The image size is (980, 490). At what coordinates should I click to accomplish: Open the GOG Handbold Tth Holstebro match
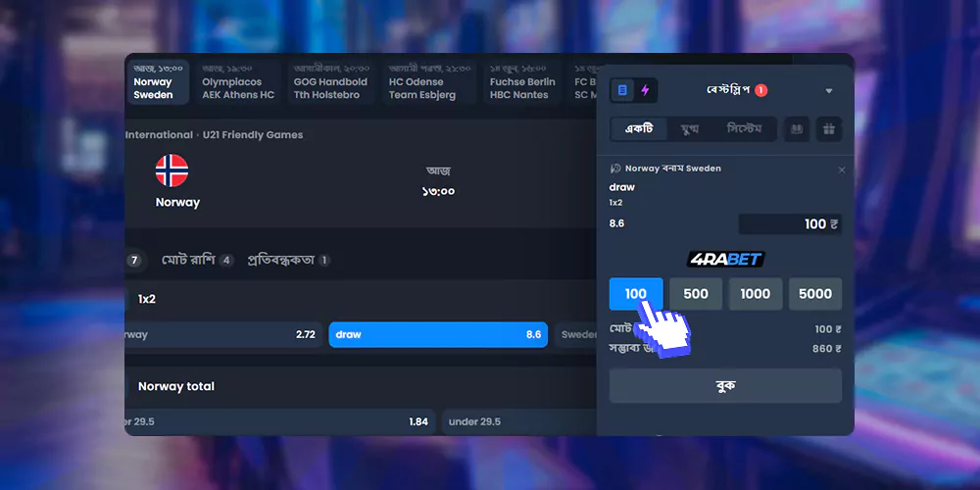(x=331, y=82)
